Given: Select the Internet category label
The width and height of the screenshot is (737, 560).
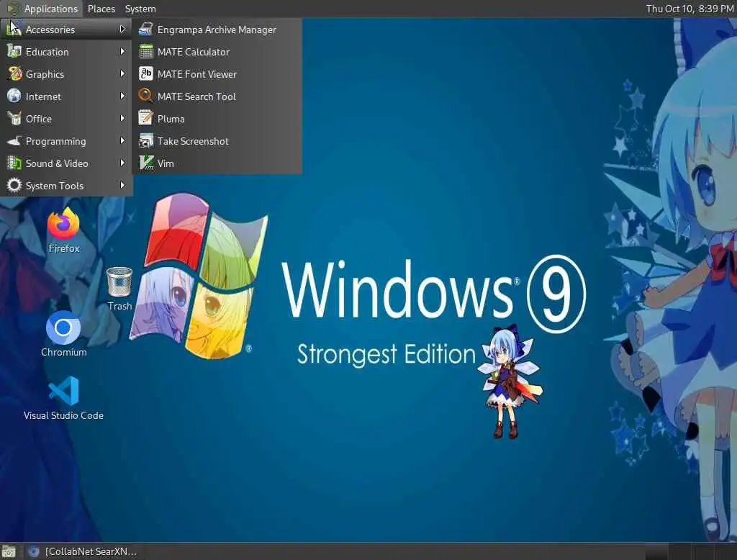Looking at the screenshot, I should (x=43, y=96).
